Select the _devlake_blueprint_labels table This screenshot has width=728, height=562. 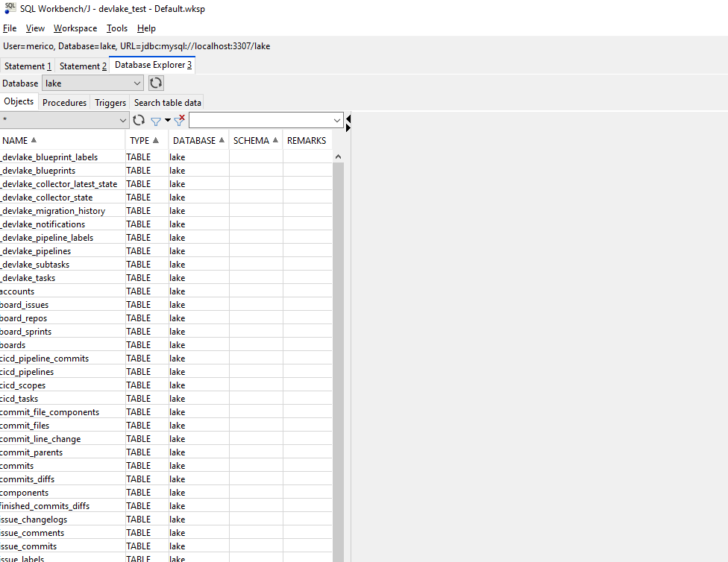click(x=166, y=157)
